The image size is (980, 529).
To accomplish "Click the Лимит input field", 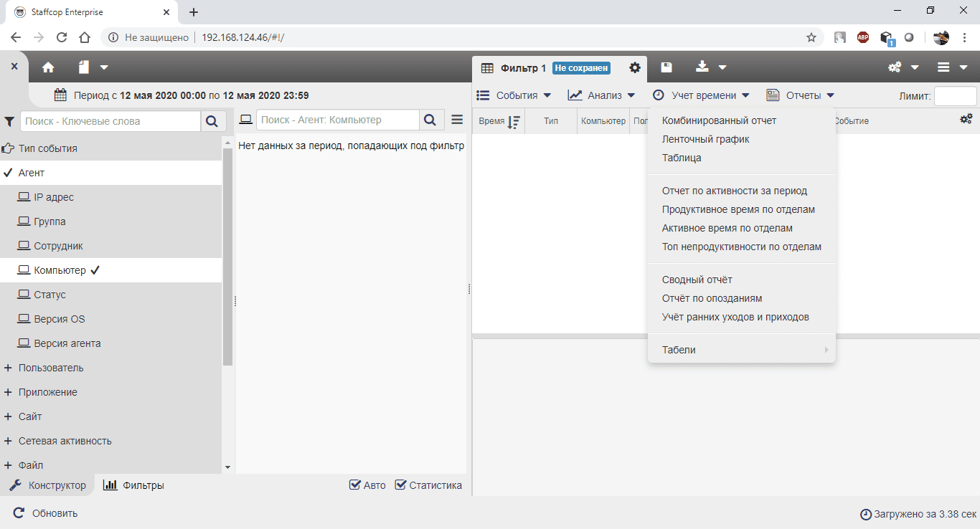I will click(955, 96).
